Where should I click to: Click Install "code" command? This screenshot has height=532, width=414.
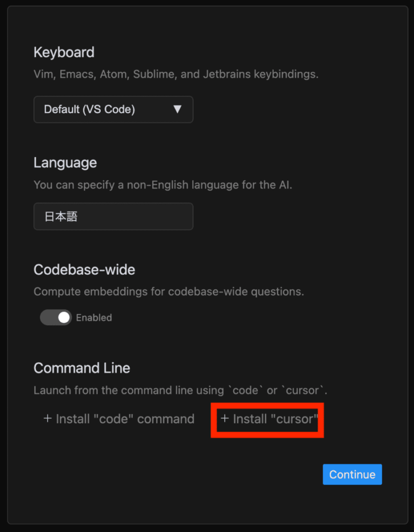tap(119, 419)
